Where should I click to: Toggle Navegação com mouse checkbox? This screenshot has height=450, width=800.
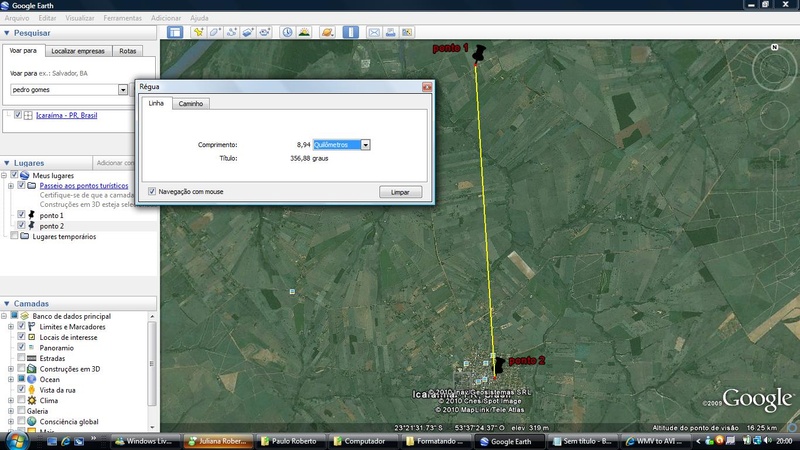click(152, 191)
